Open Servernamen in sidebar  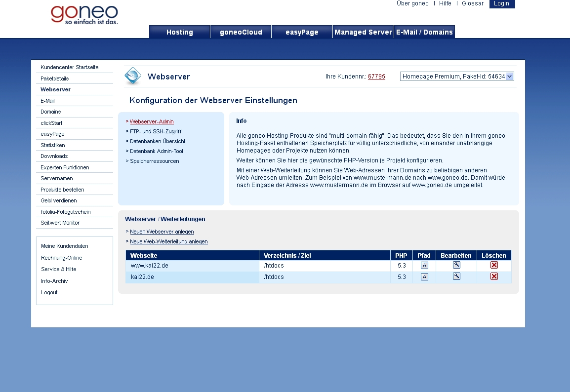click(x=57, y=178)
